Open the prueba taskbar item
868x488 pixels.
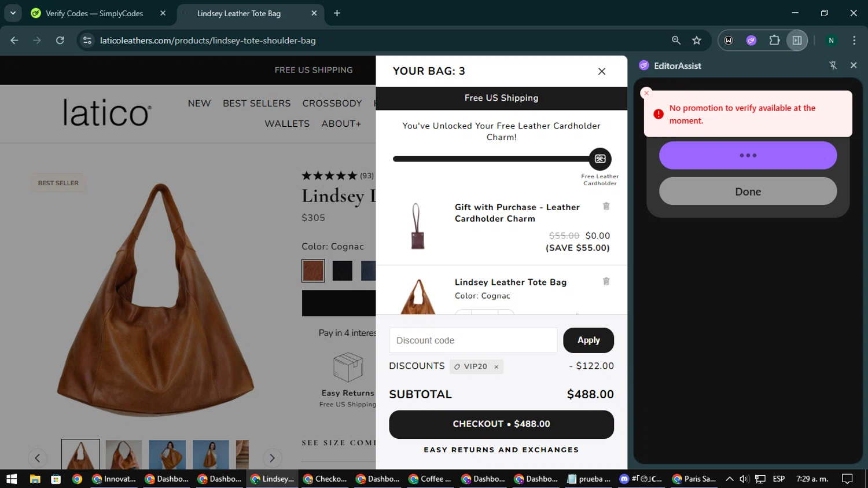click(x=589, y=479)
